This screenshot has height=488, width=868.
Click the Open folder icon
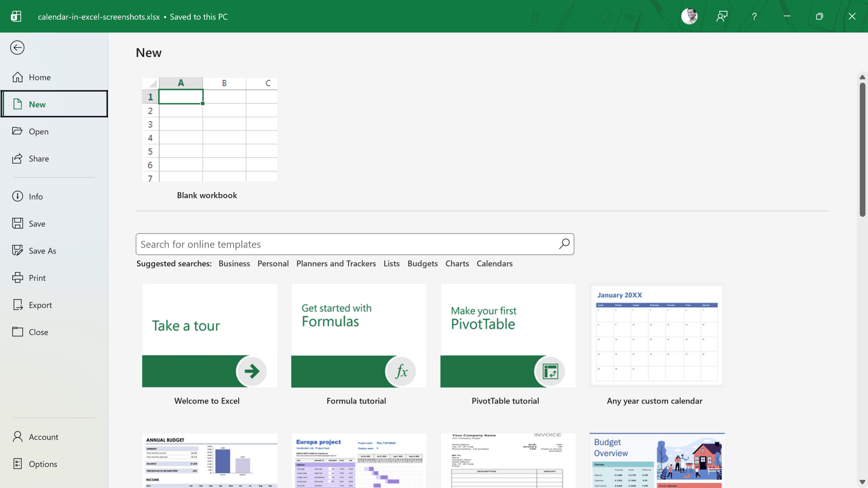point(17,131)
